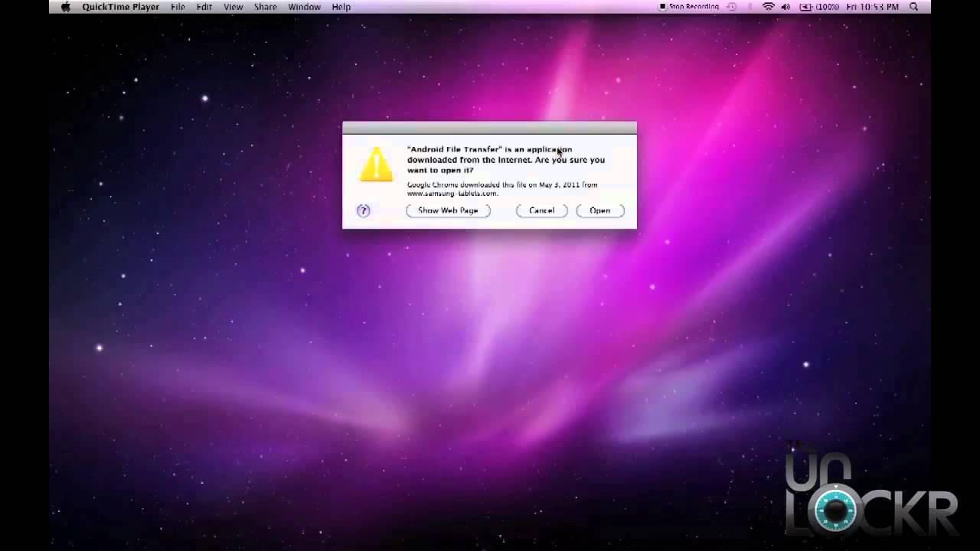Image resolution: width=980 pixels, height=551 pixels.
Task: Open the help question mark button
Action: point(364,210)
